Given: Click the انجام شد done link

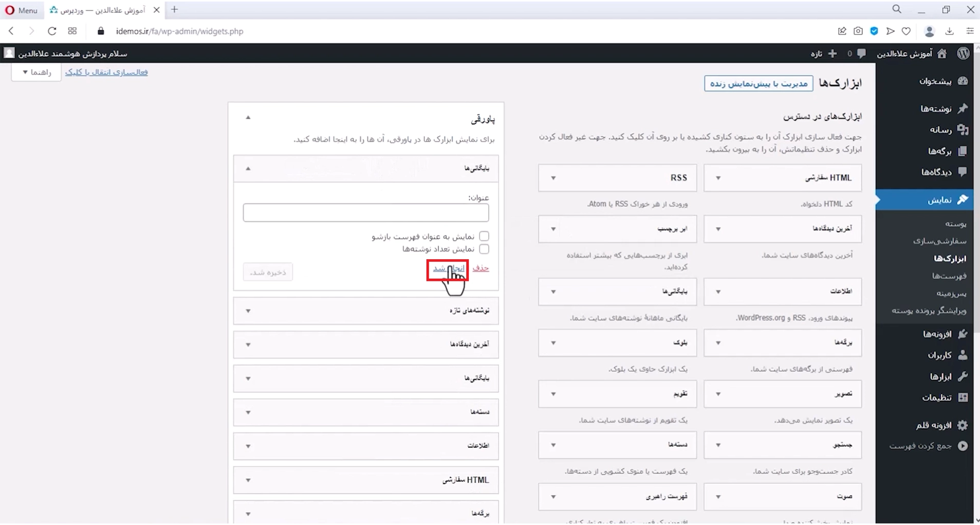Looking at the screenshot, I should [x=448, y=268].
